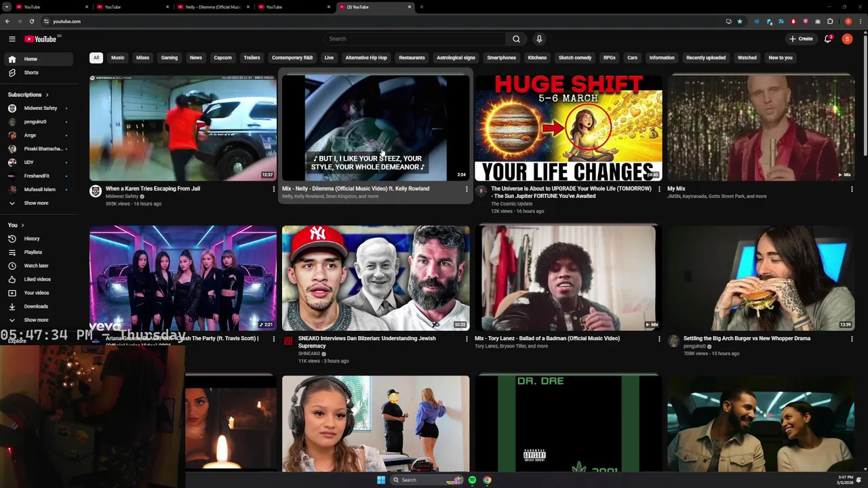Screen dimensions: 868x488
Task: Open options for Karen Escaping Jail video
Action: pyautogui.click(x=274, y=189)
